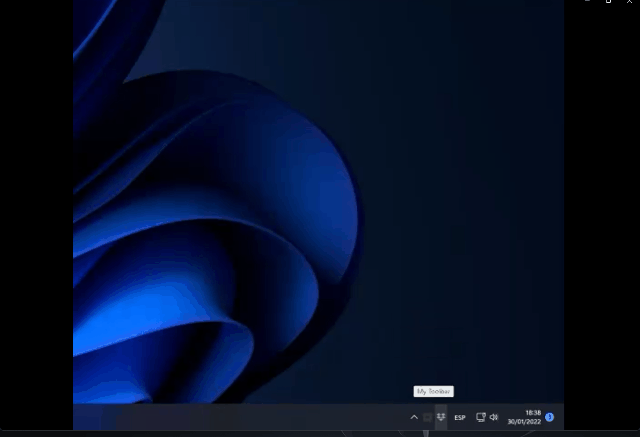
Task: Close the window with the X button
Action: (630, 2)
